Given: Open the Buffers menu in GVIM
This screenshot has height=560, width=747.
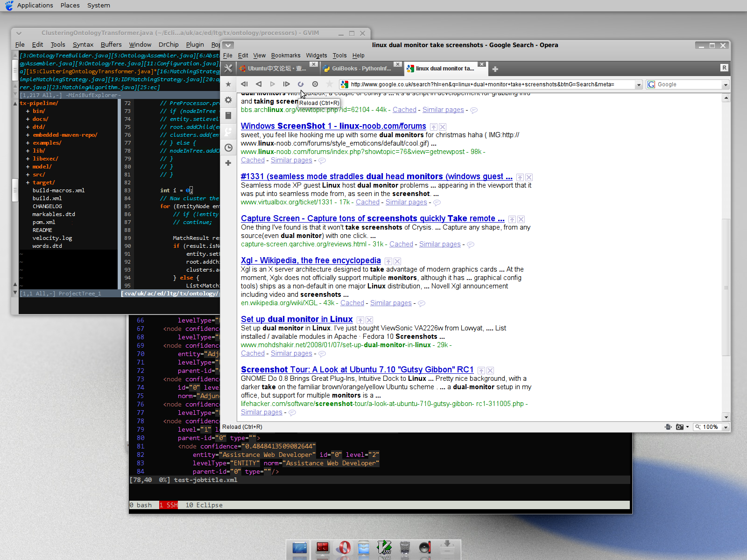Looking at the screenshot, I should [111, 45].
